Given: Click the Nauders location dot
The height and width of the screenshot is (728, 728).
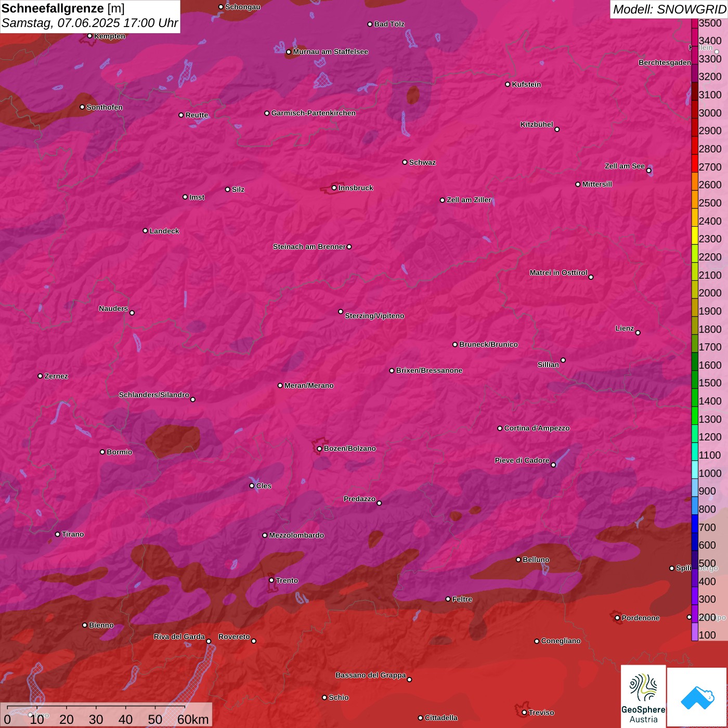Looking at the screenshot, I should click(132, 313).
